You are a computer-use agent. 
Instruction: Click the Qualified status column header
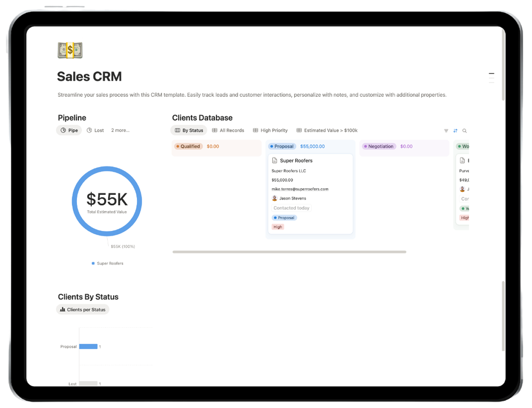[x=189, y=146]
